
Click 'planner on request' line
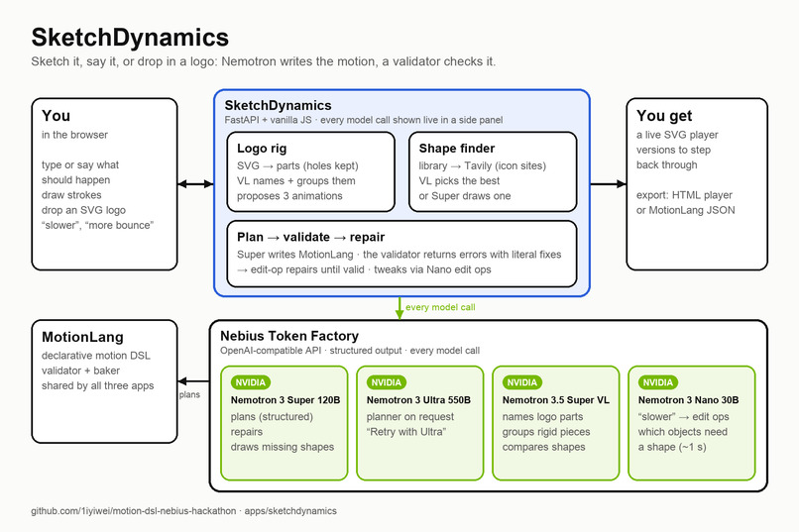[410, 416]
